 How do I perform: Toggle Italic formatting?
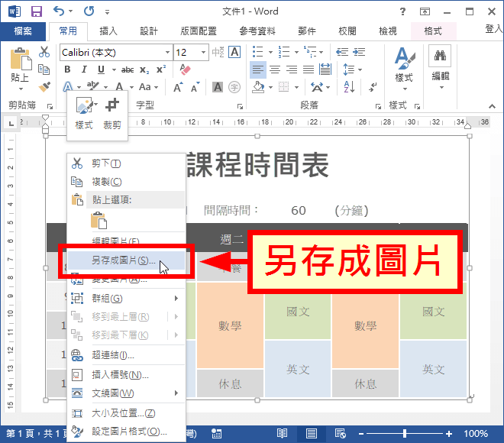pos(84,69)
